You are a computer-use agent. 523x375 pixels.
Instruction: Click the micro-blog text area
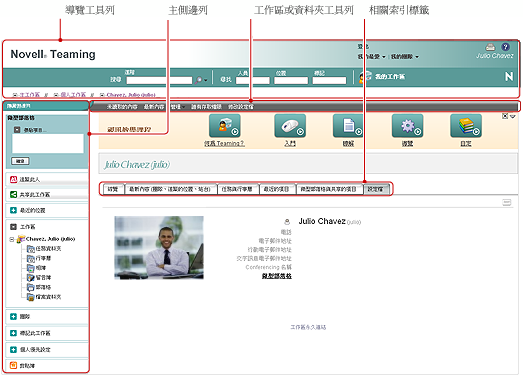click(48, 144)
